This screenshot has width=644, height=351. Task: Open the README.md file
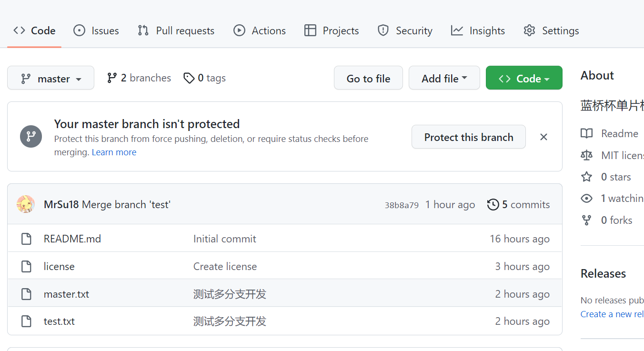(72, 239)
